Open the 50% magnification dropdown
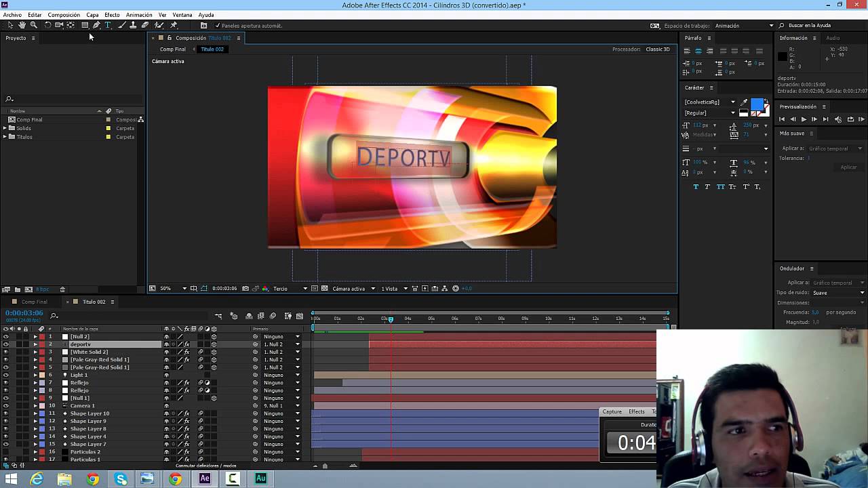The height and width of the screenshot is (488, 868). tap(184, 289)
